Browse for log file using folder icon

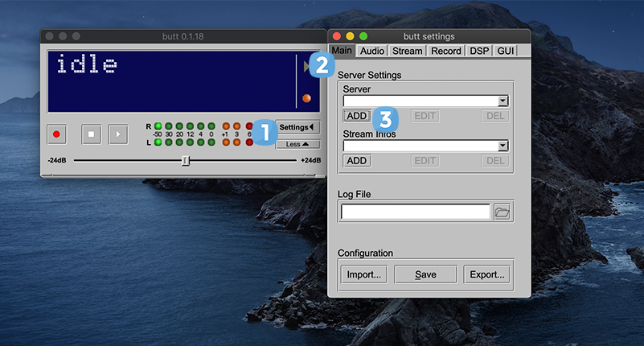[x=502, y=212]
